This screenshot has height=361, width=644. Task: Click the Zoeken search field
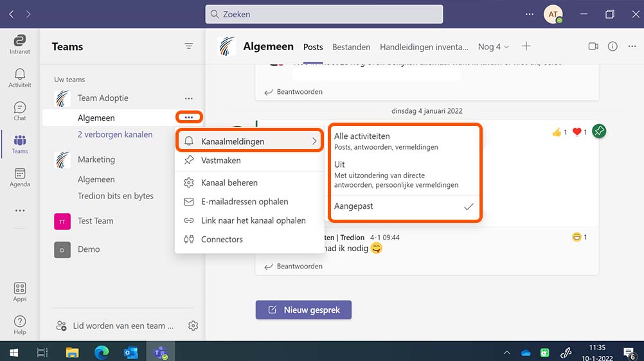[x=324, y=14]
